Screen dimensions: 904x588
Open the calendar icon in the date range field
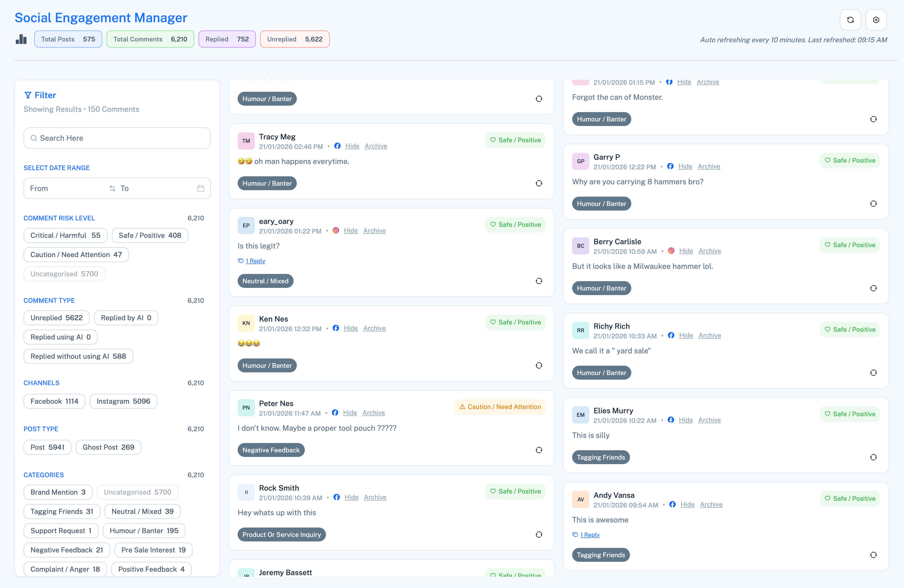pos(201,188)
